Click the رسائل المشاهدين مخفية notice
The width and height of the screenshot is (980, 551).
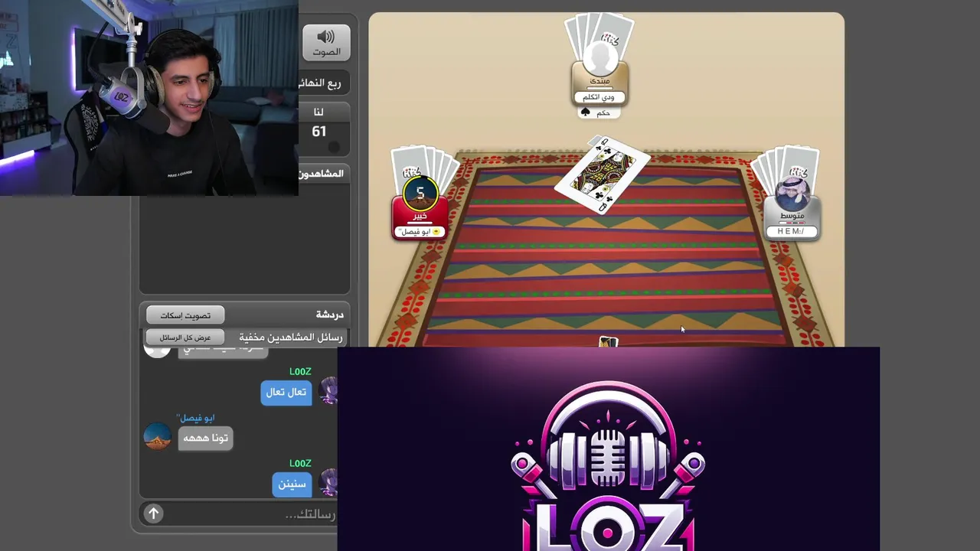291,337
